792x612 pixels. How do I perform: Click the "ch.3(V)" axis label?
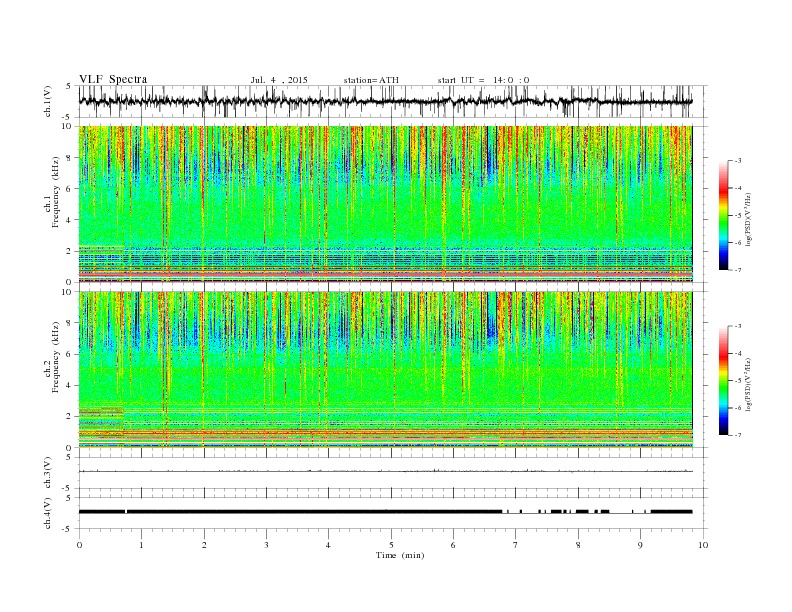click(x=48, y=473)
